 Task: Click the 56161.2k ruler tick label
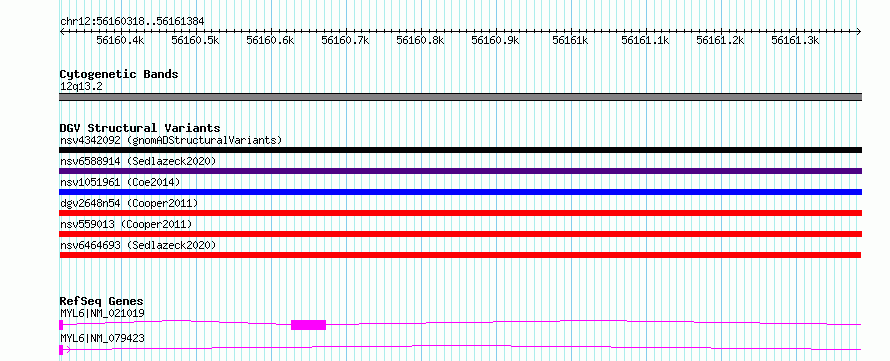point(720,40)
